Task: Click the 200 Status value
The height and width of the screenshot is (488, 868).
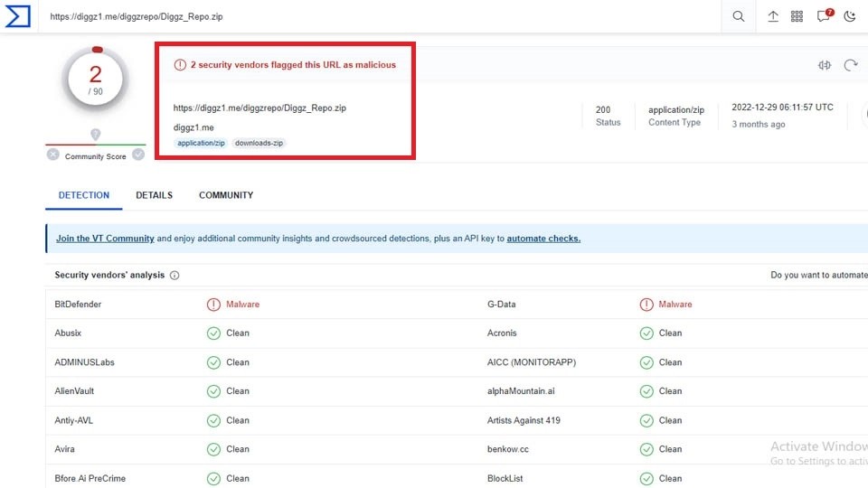Action: point(603,109)
